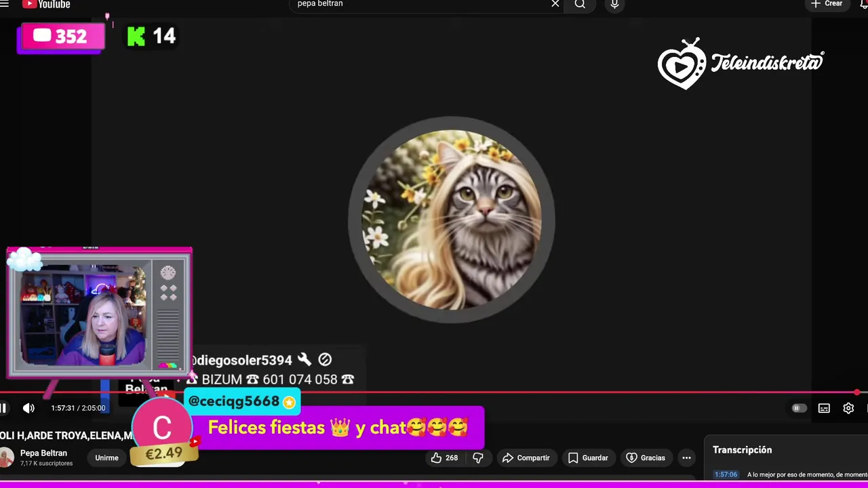Click the 1:57:06 transcript timestamp
Screen dimensions: 868x488
[726, 474]
